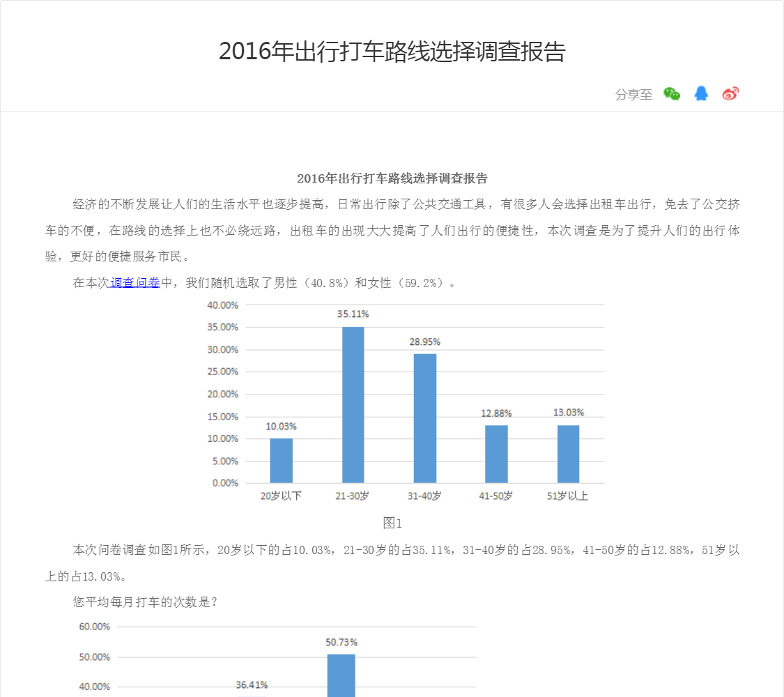This screenshot has width=784, height=697.
Task: Click the 12.88% bar label
Action: tap(496, 413)
